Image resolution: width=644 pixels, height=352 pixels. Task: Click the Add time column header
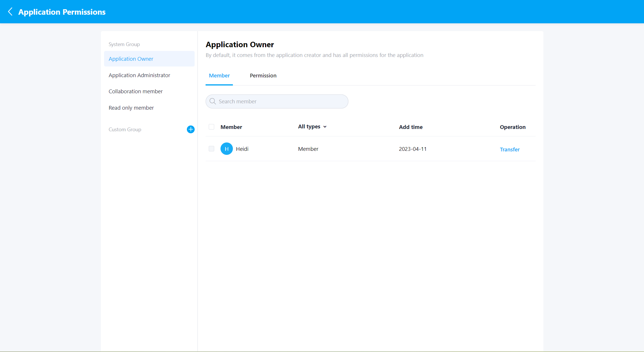[411, 127]
